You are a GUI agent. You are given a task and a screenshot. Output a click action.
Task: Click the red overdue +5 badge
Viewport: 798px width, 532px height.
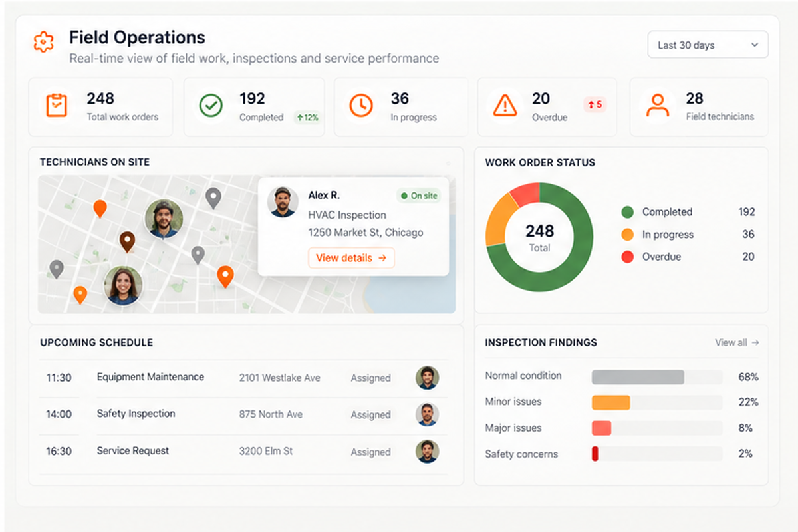tap(595, 104)
